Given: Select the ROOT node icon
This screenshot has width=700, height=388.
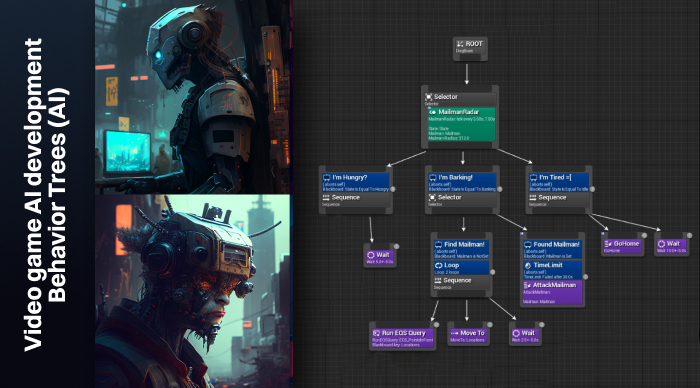Looking at the screenshot, I should pyautogui.click(x=460, y=44).
